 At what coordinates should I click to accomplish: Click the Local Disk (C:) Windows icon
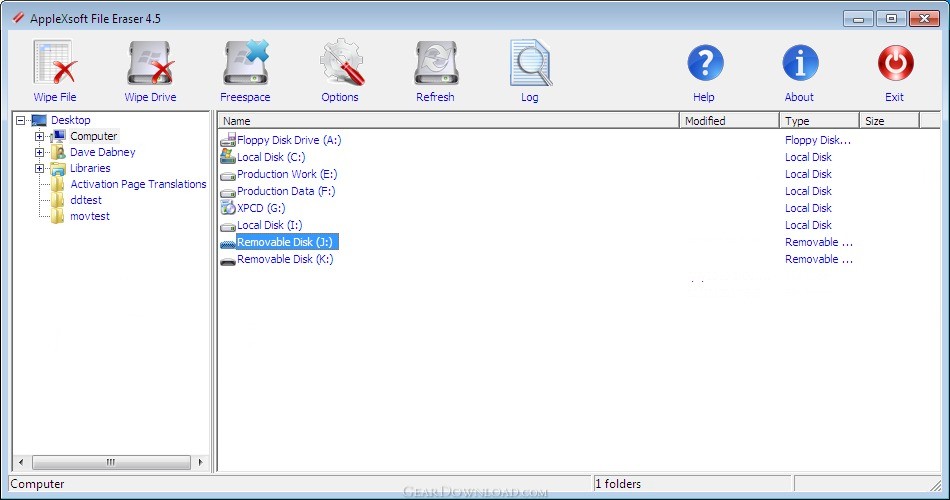click(x=228, y=157)
